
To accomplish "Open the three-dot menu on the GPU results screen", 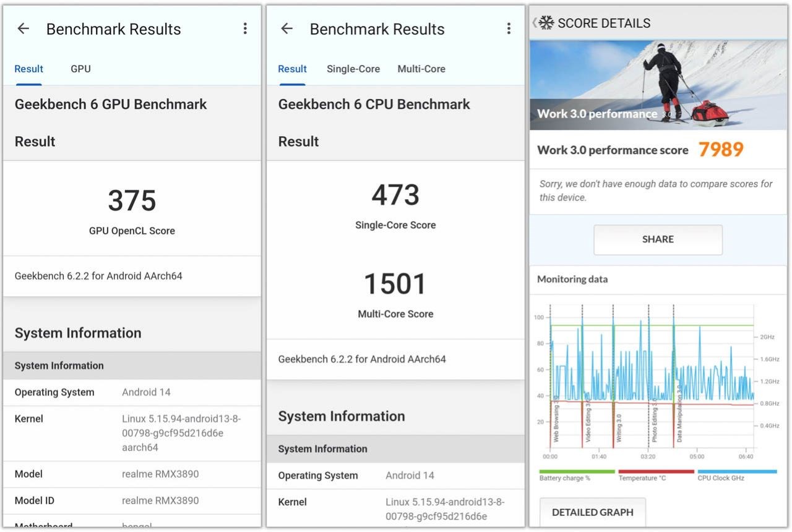I will (x=245, y=28).
